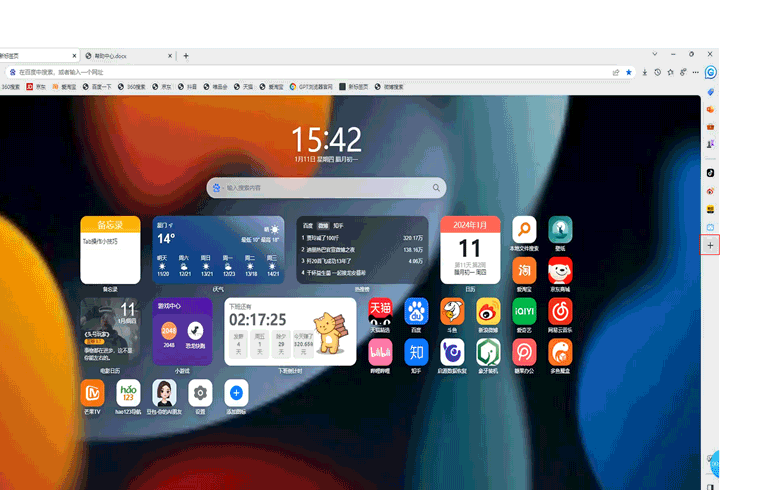
Task: Open the local file search magnifier icon
Action: point(524,229)
